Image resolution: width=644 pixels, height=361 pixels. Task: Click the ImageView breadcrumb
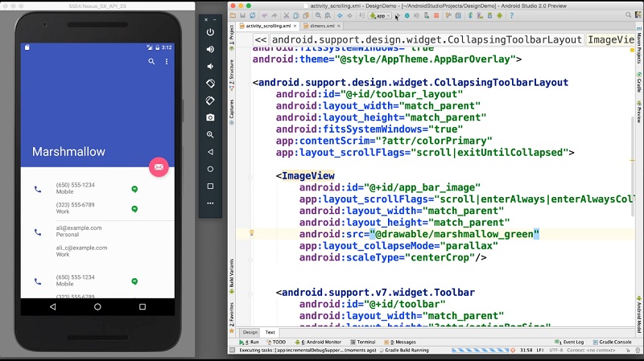[x=610, y=39]
